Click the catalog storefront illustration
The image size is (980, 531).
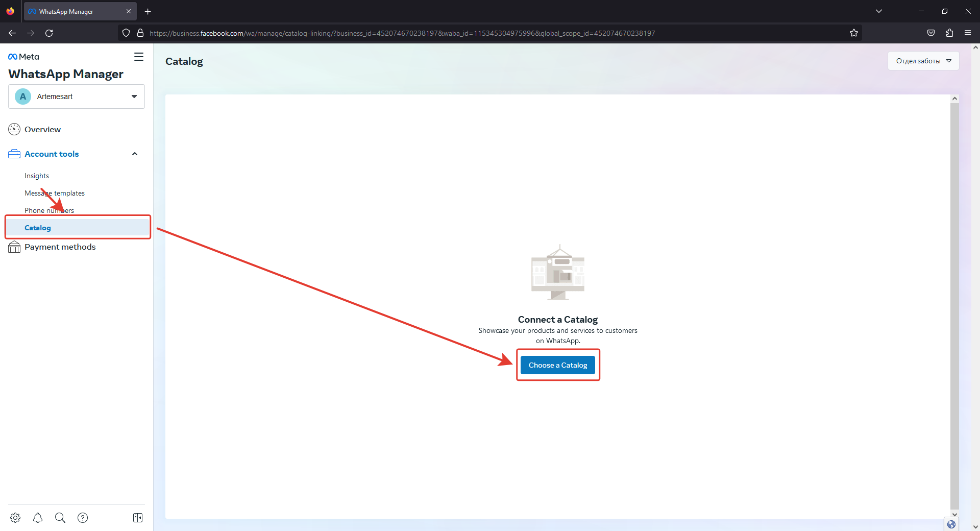coord(558,272)
